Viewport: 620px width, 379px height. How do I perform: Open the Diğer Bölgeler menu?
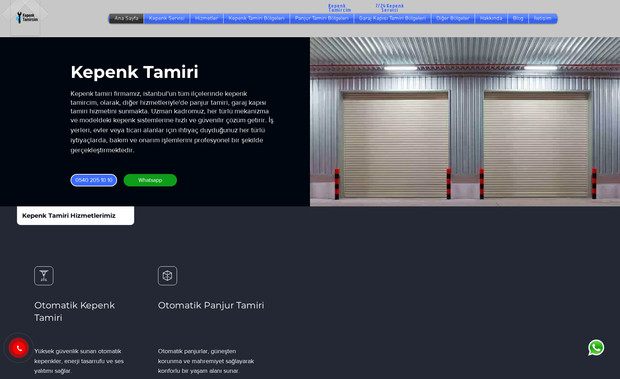tap(453, 19)
